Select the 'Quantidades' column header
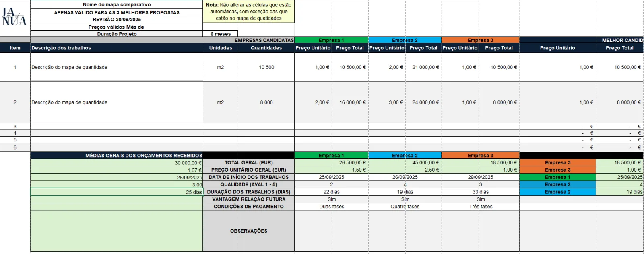The width and height of the screenshot is (644, 254). click(x=266, y=48)
